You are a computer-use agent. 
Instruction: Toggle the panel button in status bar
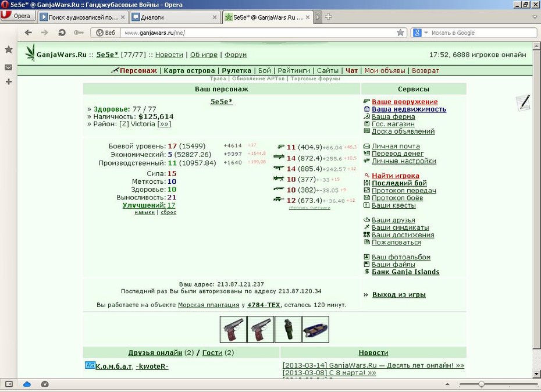click(x=9, y=384)
